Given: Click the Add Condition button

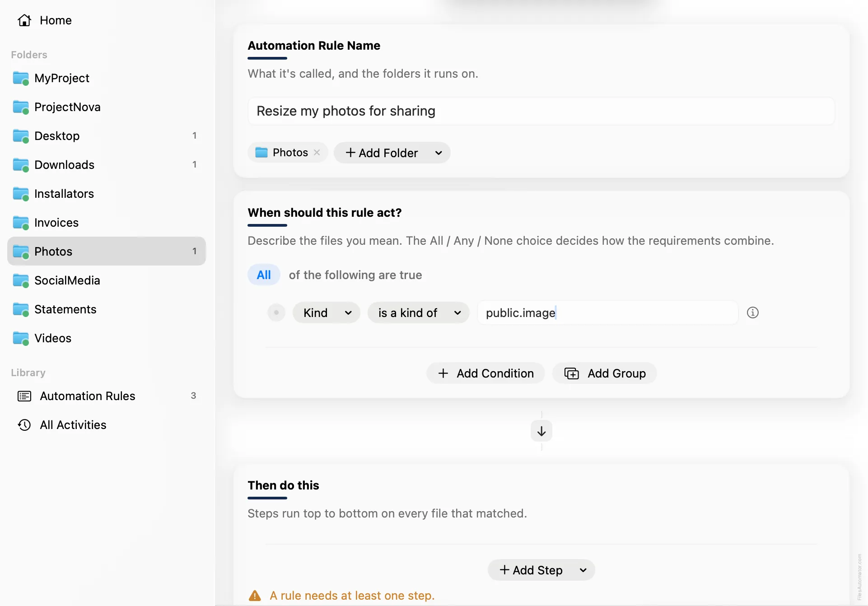Looking at the screenshot, I should (485, 373).
